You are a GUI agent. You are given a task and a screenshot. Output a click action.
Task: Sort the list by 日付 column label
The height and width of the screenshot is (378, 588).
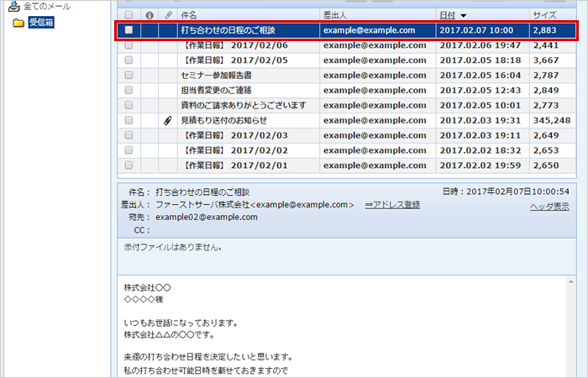[x=448, y=15]
